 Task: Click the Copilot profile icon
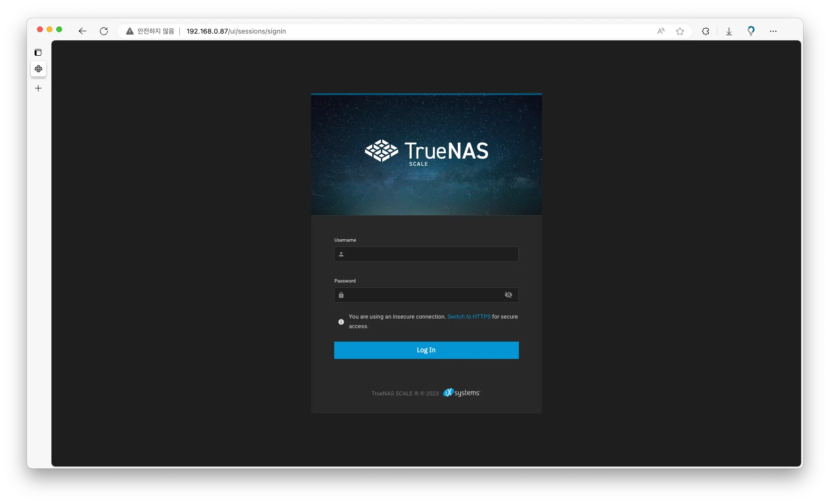(x=751, y=31)
